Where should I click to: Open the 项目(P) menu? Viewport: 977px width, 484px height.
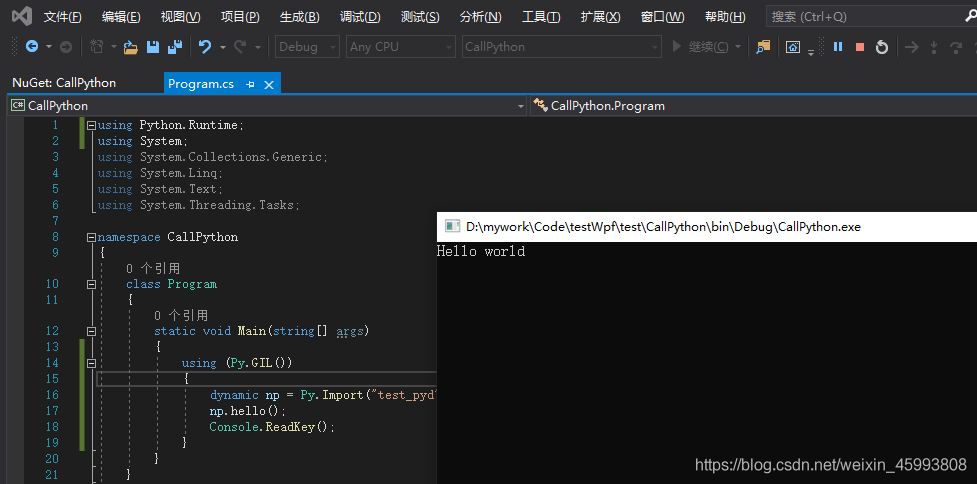[x=240, y=17]
